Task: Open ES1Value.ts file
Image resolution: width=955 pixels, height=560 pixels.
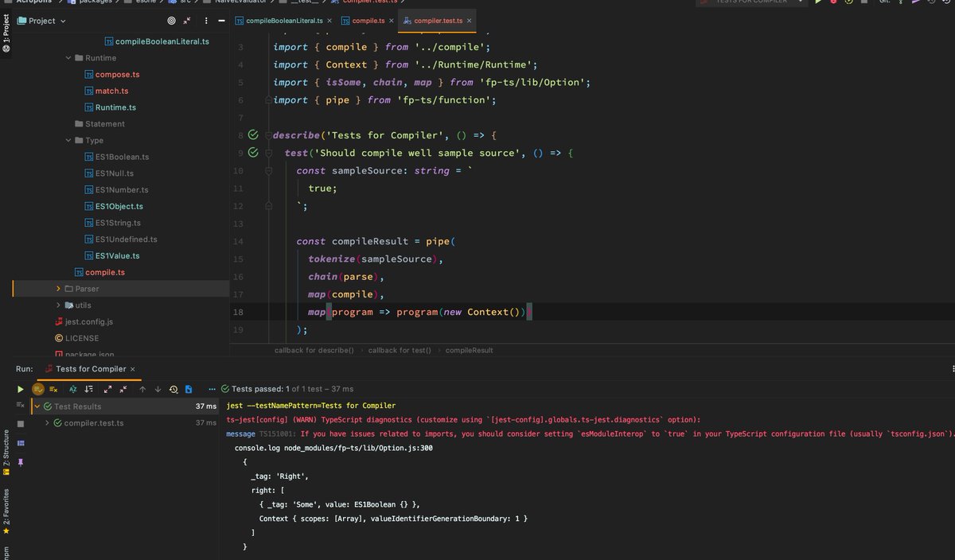Action: pos(112,255)
